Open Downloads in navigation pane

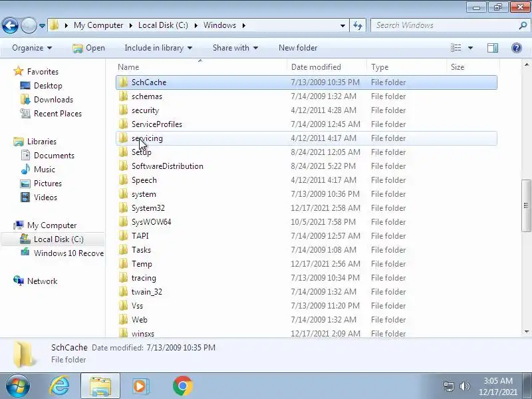pyautogui.click(x=53, y=99)
